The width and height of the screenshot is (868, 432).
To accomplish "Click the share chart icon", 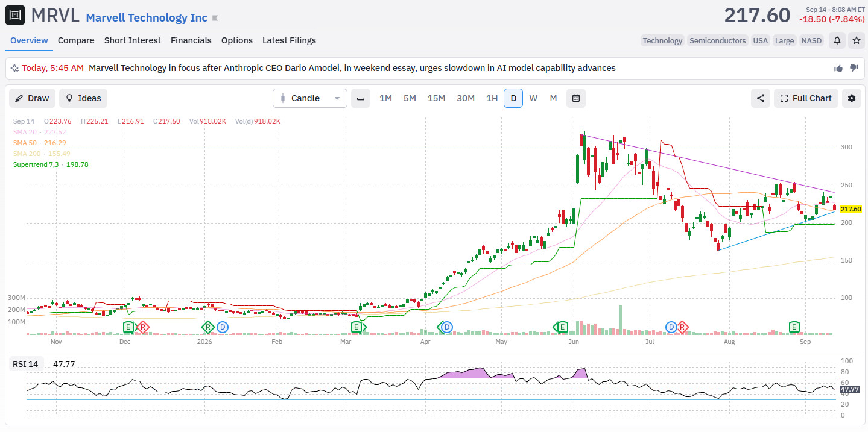I will click(761, 98).
